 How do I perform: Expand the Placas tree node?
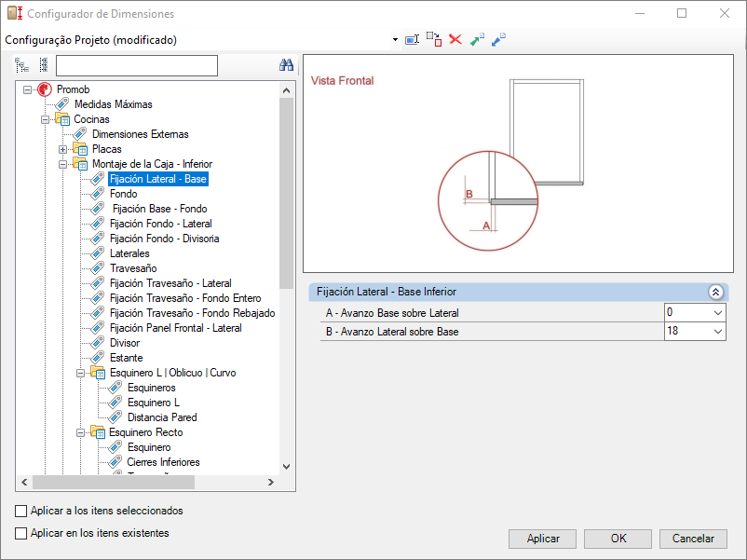coord(63,149)
